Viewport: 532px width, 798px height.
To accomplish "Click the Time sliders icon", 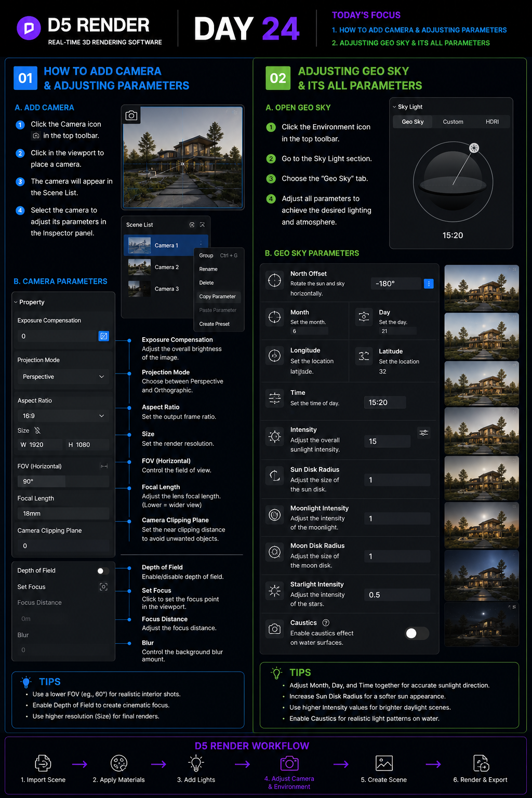I will pos(274,398).
